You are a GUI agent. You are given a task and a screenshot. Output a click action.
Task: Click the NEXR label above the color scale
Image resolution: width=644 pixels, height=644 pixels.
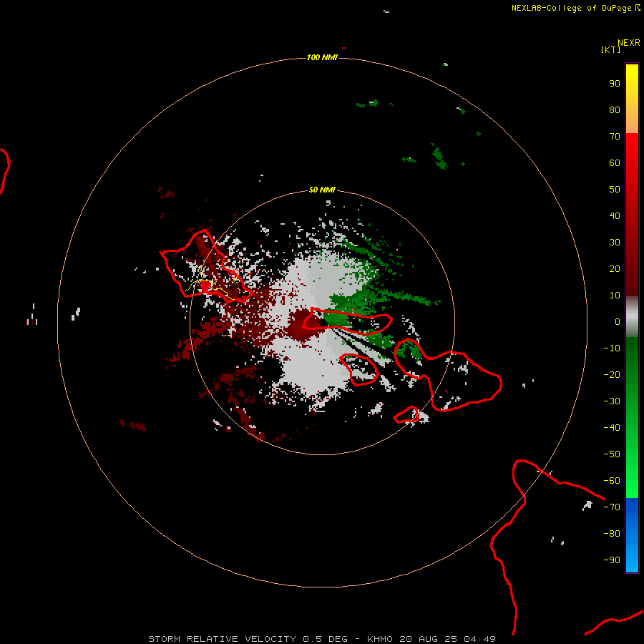tap(629, 42)
